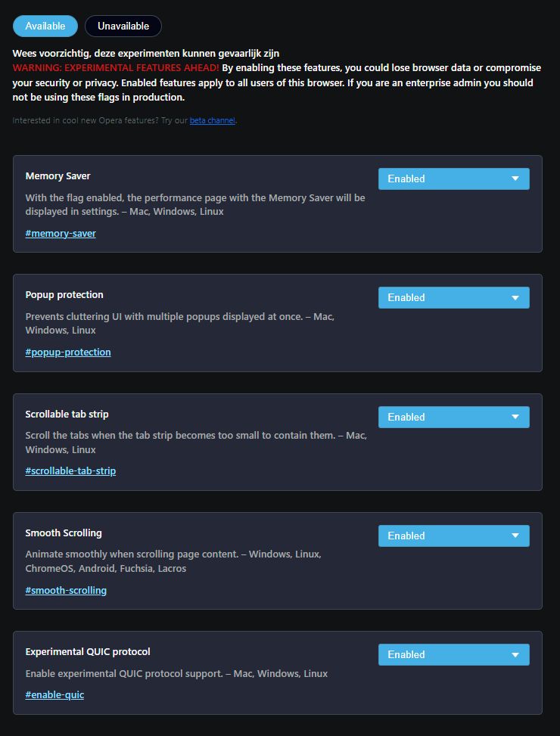Open the Scrollable tab strip dropdown
560x736 pixels.
tap(453, 417)
